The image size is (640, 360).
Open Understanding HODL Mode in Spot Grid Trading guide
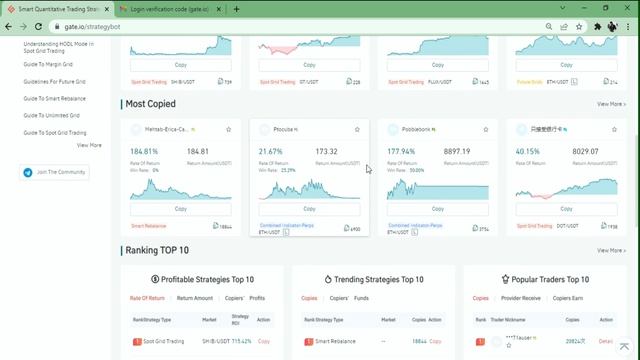point(58,47)
